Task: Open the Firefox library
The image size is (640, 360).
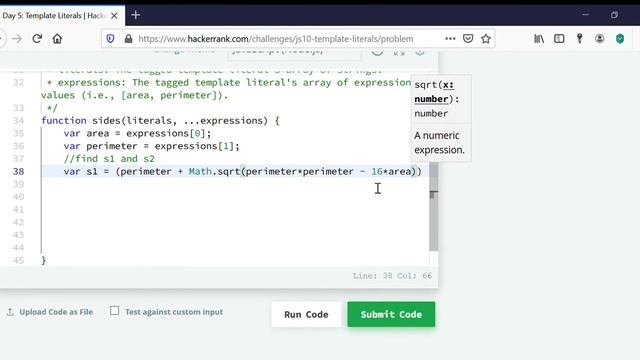Action: point(539,39)
